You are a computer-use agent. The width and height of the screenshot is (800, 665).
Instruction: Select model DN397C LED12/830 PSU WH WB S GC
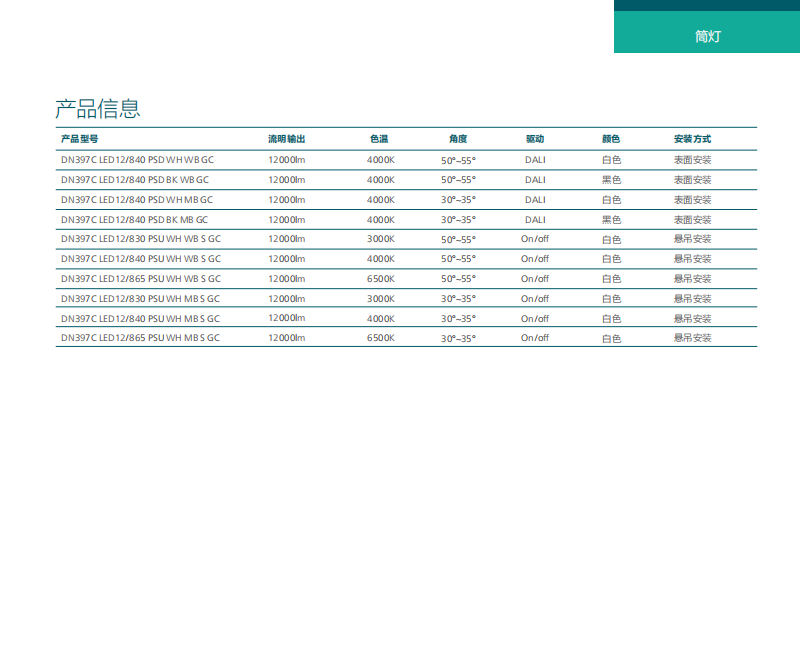pos(141,239)
